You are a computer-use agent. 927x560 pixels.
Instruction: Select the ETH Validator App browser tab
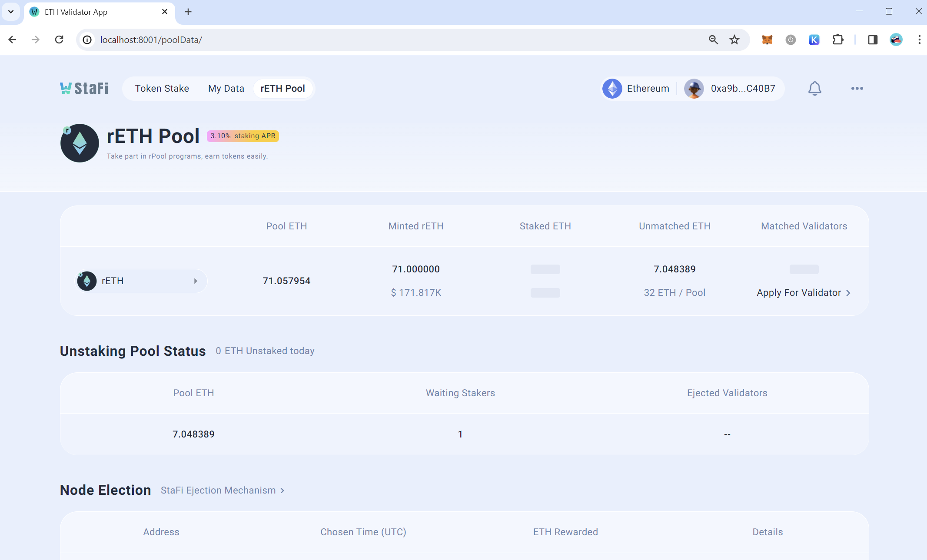coord(100,12)
